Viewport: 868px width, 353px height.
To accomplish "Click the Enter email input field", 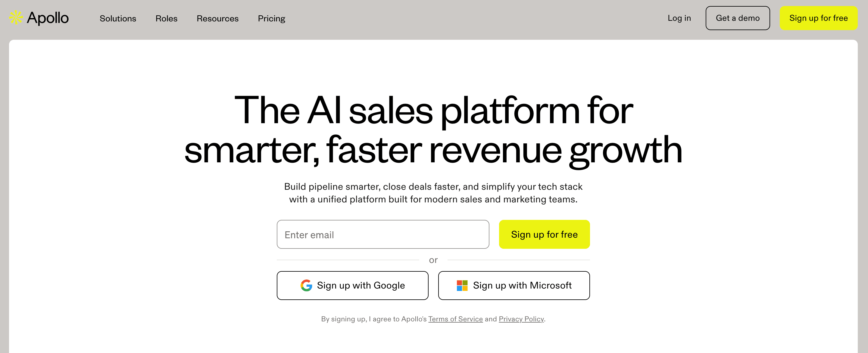I will point(383,234).
